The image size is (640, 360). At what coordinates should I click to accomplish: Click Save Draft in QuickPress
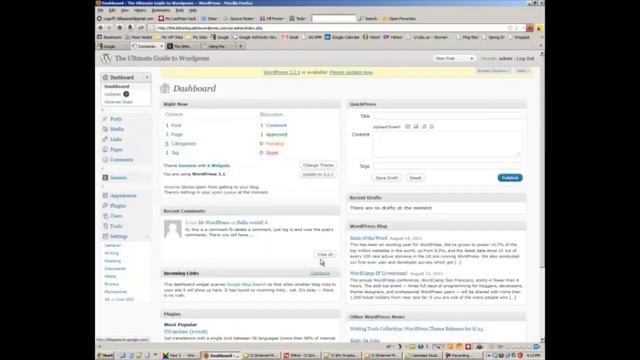(x=386, y=178)
